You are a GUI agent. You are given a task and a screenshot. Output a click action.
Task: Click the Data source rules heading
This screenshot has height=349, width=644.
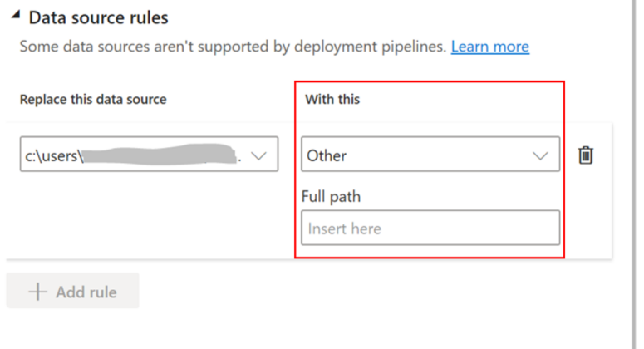[98, 17]
